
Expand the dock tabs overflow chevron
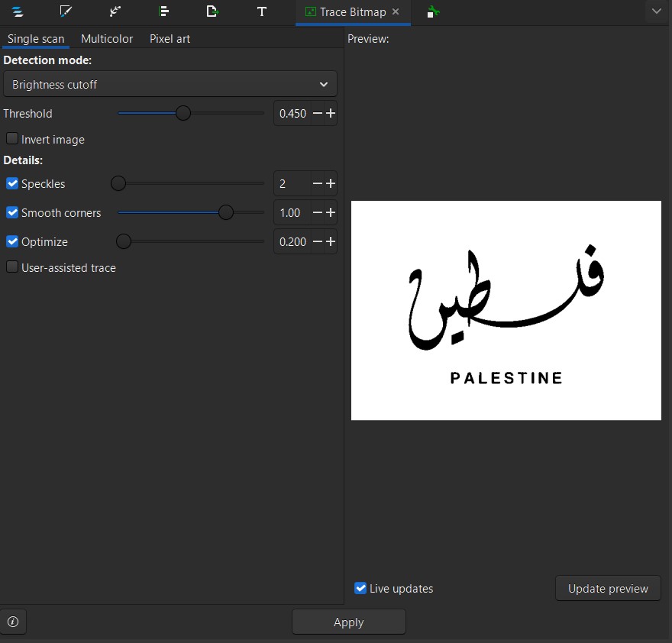(656, 11)
